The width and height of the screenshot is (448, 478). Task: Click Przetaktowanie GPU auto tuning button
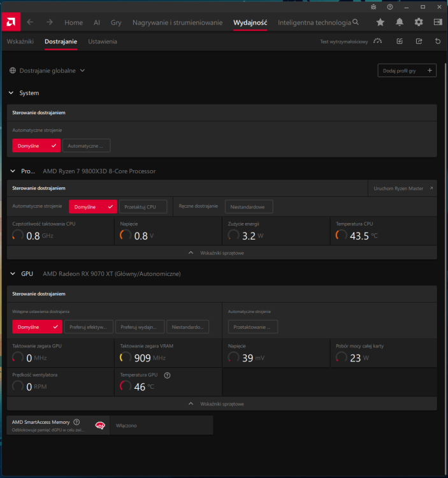point(253,327)
